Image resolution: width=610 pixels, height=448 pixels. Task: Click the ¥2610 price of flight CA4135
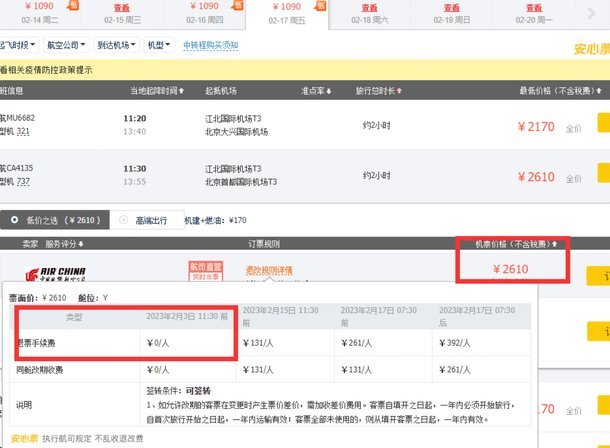[536, 177]
